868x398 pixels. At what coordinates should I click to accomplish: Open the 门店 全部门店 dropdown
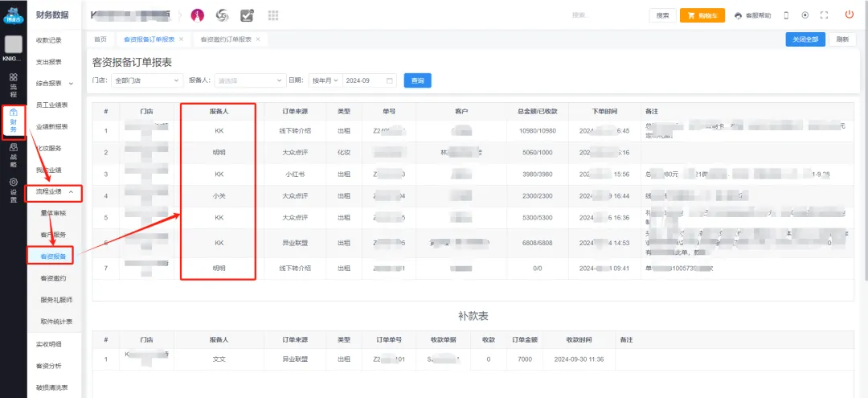click(146, 80)
